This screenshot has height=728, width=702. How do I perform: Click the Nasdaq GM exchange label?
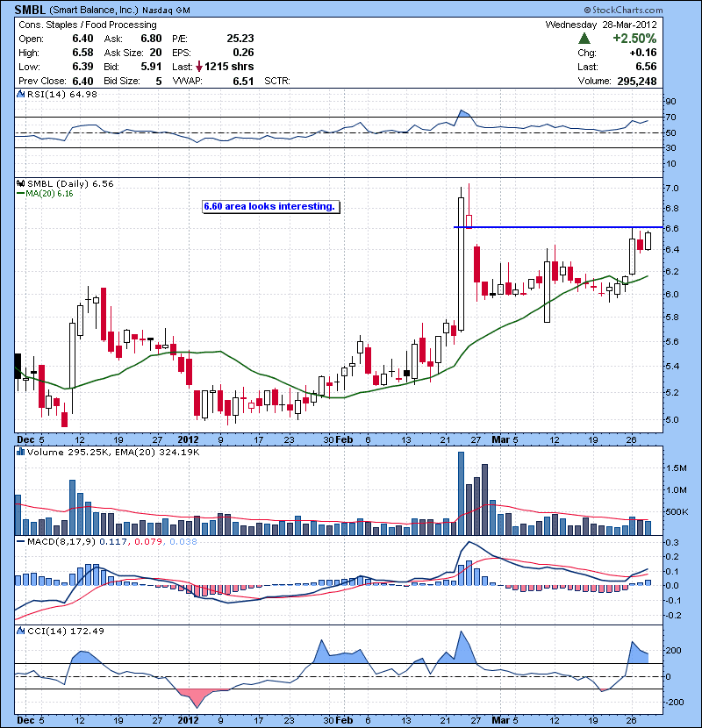coord(167,11)
